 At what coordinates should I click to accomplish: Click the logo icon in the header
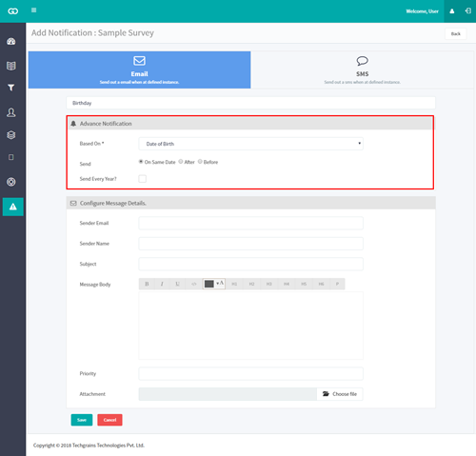pos(12,11)
